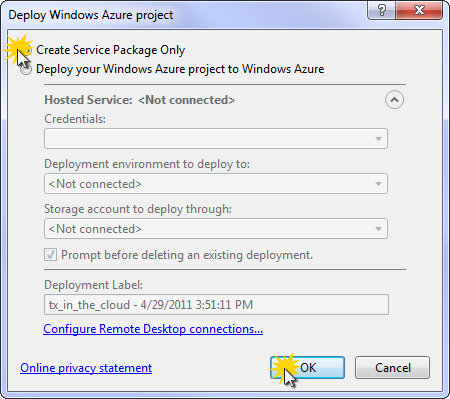Open Configure Remote Desktop connections link
The height and width of the screenshot is (399, 450).
153,329
